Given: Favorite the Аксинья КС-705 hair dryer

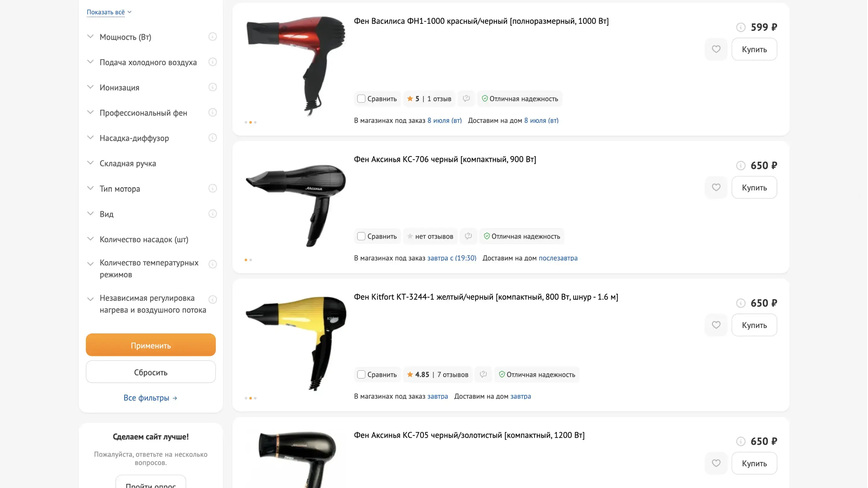Looking at the screenshot, I should 716,463.
